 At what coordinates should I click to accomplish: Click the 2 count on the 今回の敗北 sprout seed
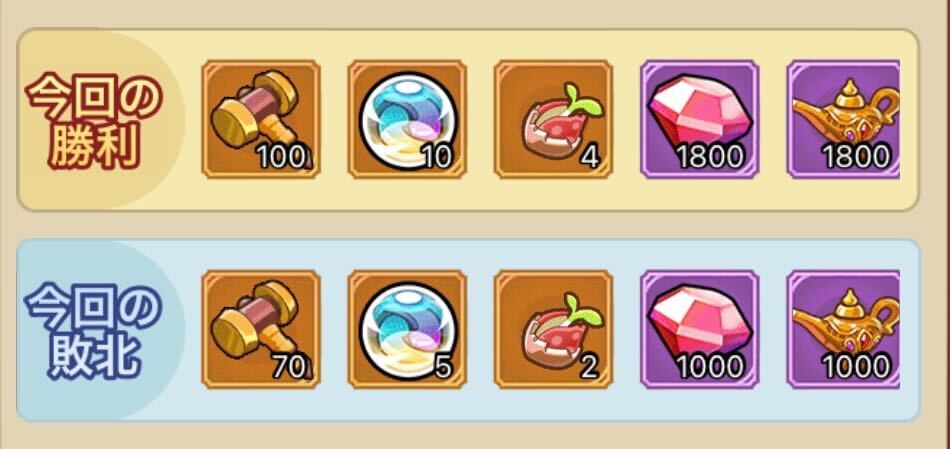click(x=590, y=367)
